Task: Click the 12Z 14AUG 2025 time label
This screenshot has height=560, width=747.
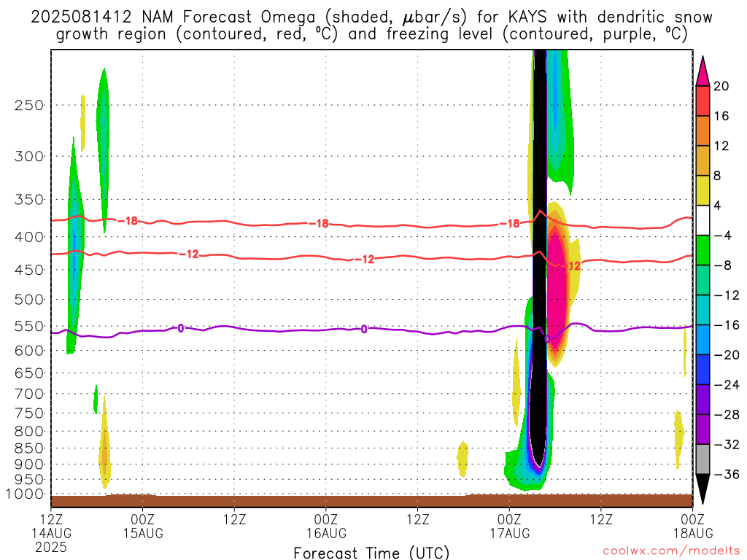Action: pos(51,533)
